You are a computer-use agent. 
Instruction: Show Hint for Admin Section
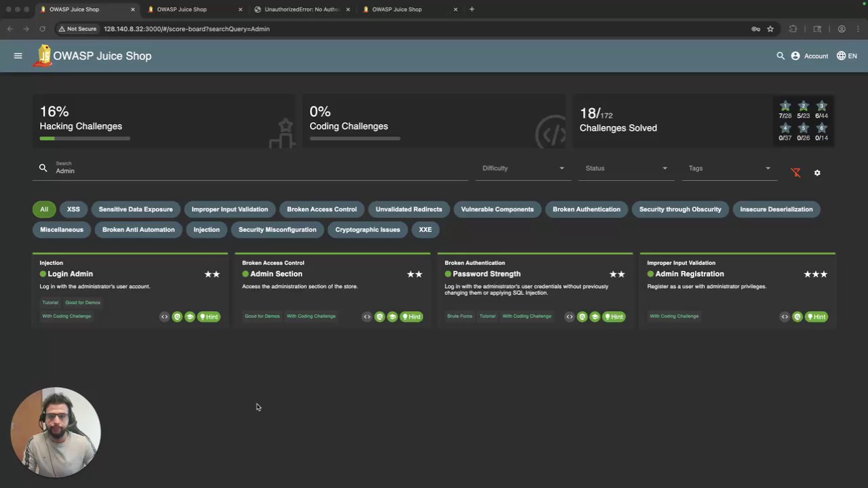point(412,317)
